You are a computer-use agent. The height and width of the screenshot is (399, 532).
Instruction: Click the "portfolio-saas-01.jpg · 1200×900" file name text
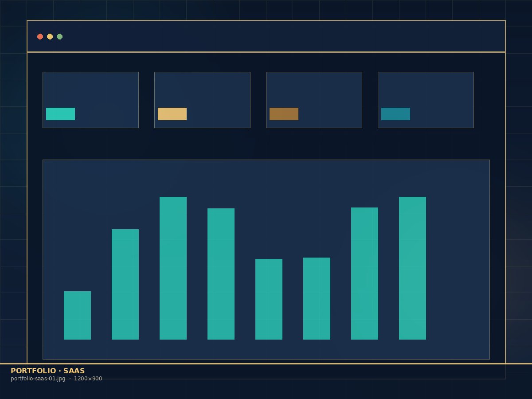tap(56, 379)
